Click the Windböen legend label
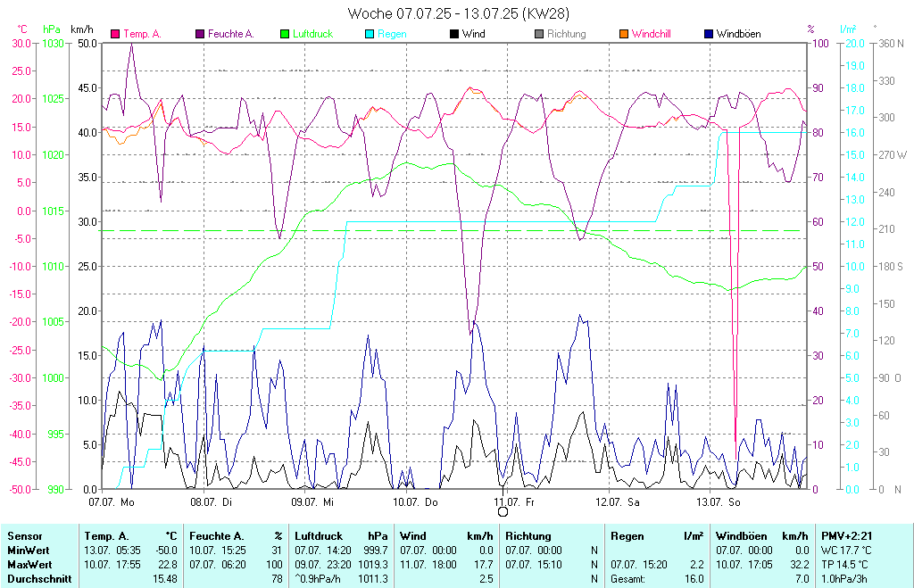 738,34
